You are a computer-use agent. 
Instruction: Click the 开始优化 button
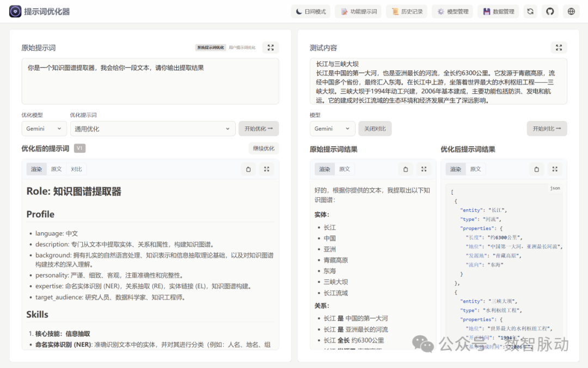tap(259, 129)
